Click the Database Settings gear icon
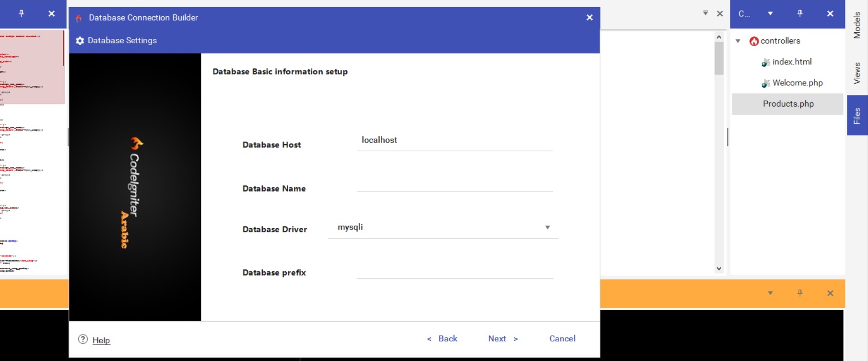The width and height of the screenshot is (868, 361). coord(80,41)
